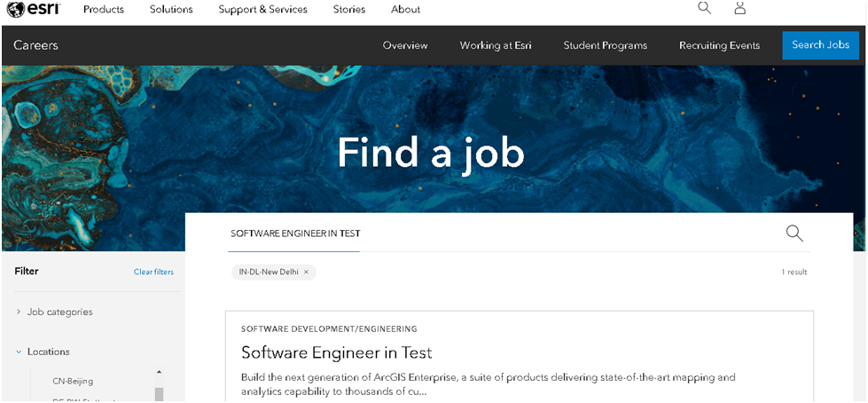Image resolution: width=868 pixels, height=403 pixels.
Task: Select CN-Beijing in the locations list
Action: click(73, 381)
